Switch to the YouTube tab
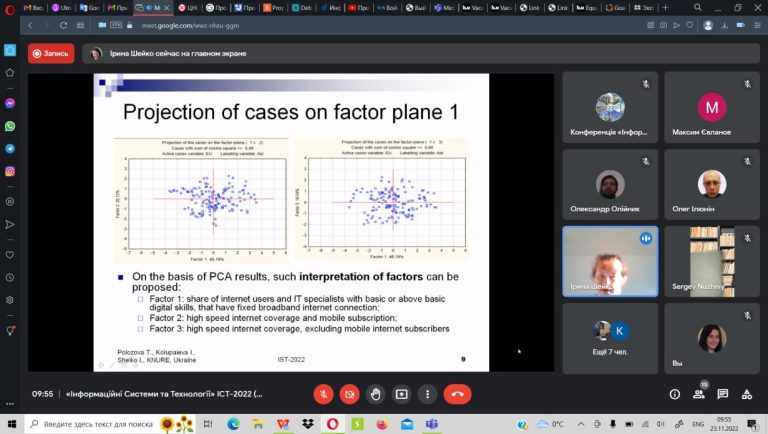Image resolution: width=768 pixels, height=434 pixels. [x=359, y=8]
